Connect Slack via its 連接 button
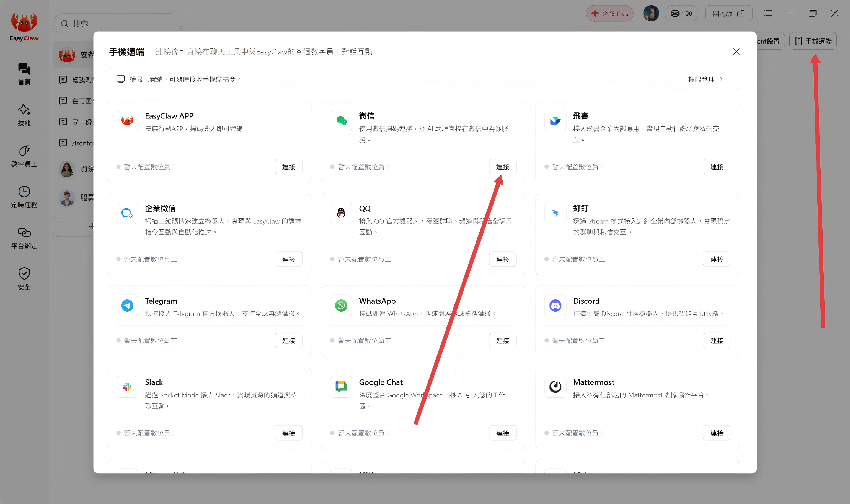 click(x=288, y=433)
